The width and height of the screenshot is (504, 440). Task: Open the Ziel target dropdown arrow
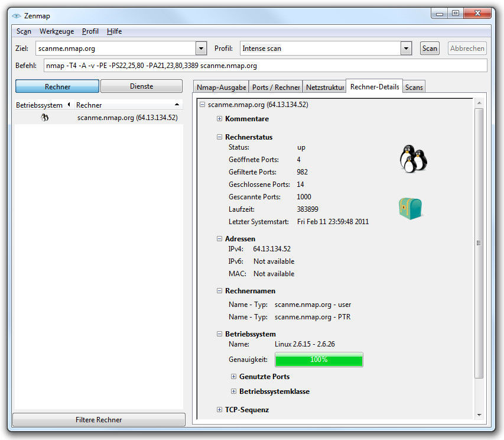point(201,48)
